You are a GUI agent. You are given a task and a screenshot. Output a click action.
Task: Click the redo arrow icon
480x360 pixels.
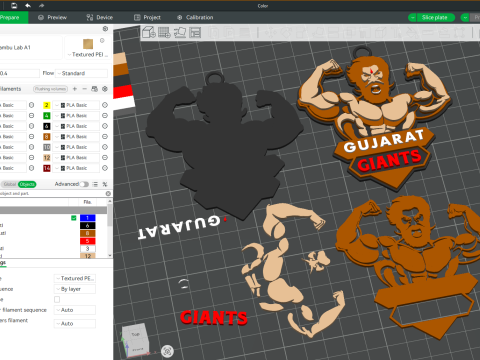click(41, 5)
